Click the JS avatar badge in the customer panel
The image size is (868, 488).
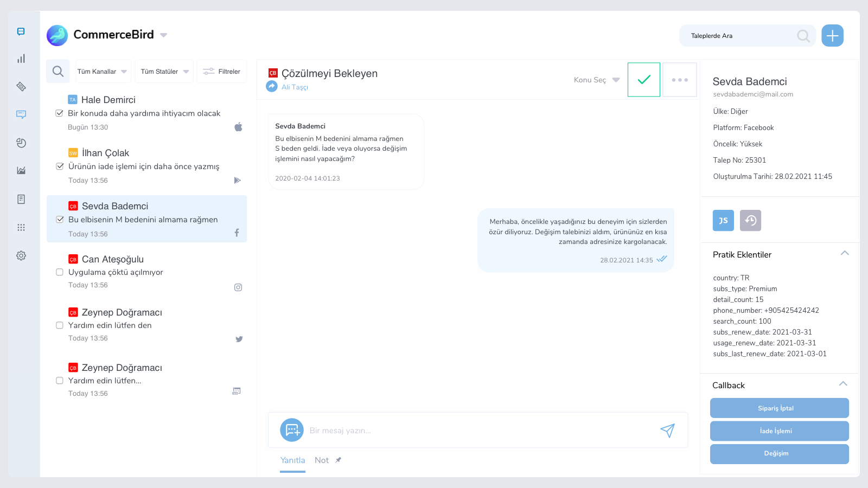(x=723, y=220)
